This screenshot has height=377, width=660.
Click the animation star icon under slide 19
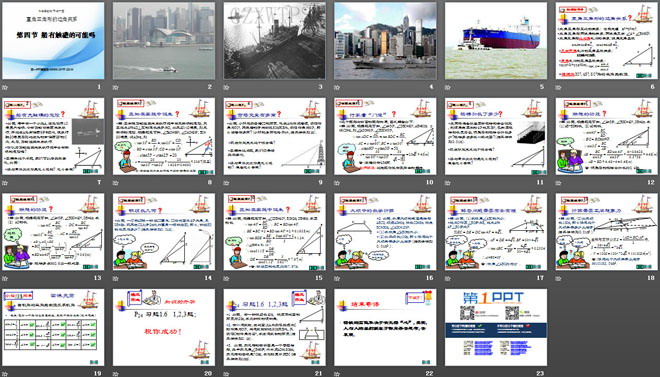tap(5, 374)
